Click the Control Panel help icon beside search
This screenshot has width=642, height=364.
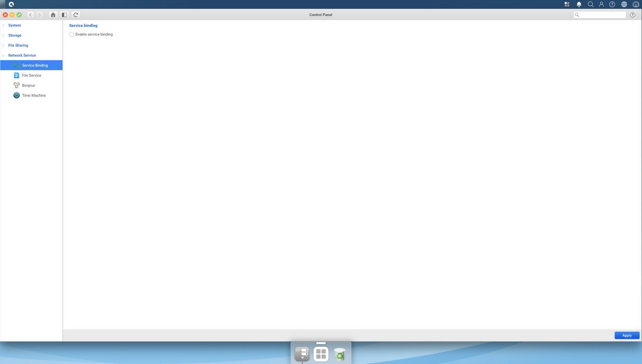[x=632, y=15]
